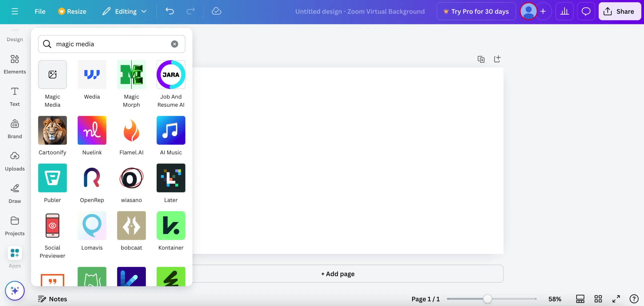Open the Magic Media app
The height and width of the screenshot is (306, 644).
pyautogui.click(x=52, y=84)
